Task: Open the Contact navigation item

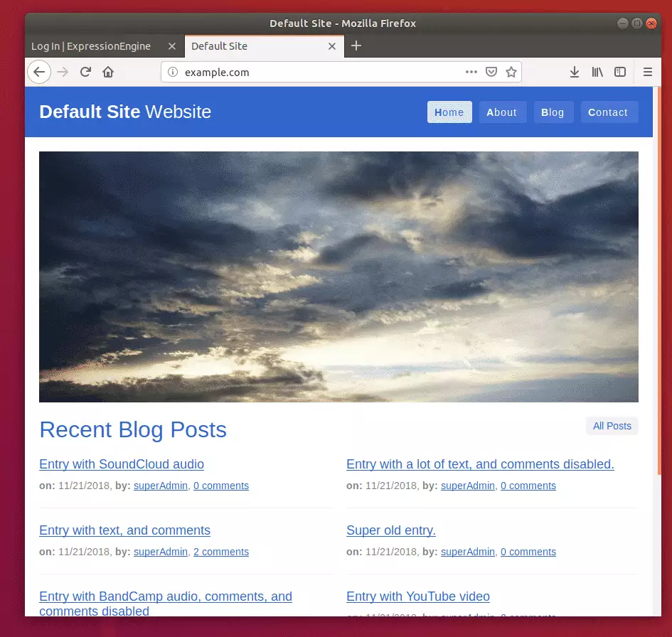Action: tap(608, 112)
